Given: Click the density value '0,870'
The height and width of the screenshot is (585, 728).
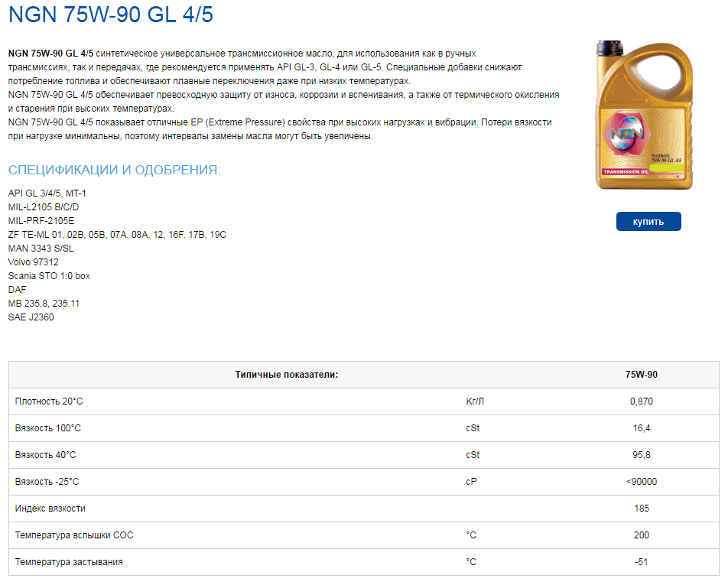Looking at the screenshot, I should pyautogui.click(x=641, y=401).
